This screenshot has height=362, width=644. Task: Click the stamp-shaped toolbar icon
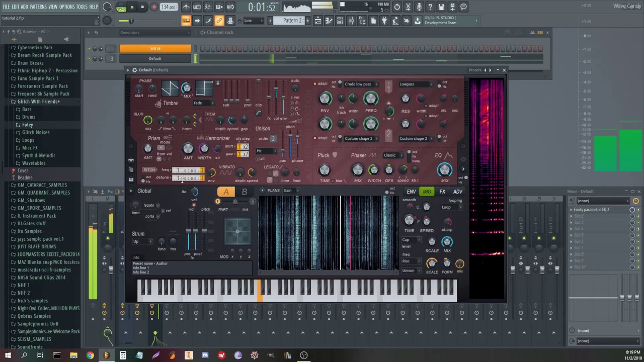point(230,21)
